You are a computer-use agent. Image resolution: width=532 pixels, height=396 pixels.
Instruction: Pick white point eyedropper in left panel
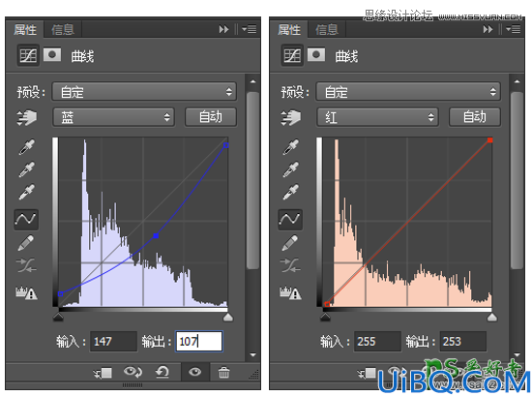coord(26,192)
